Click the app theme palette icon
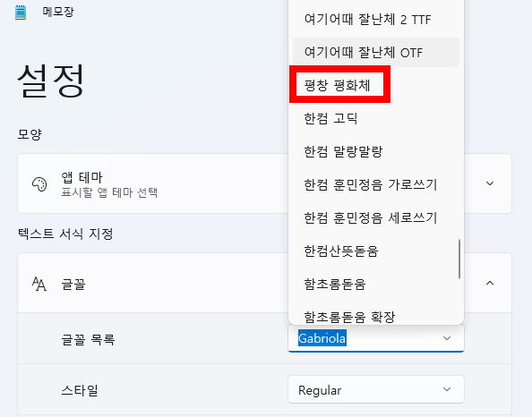The image size is (532, 417). tap(39, 184)
